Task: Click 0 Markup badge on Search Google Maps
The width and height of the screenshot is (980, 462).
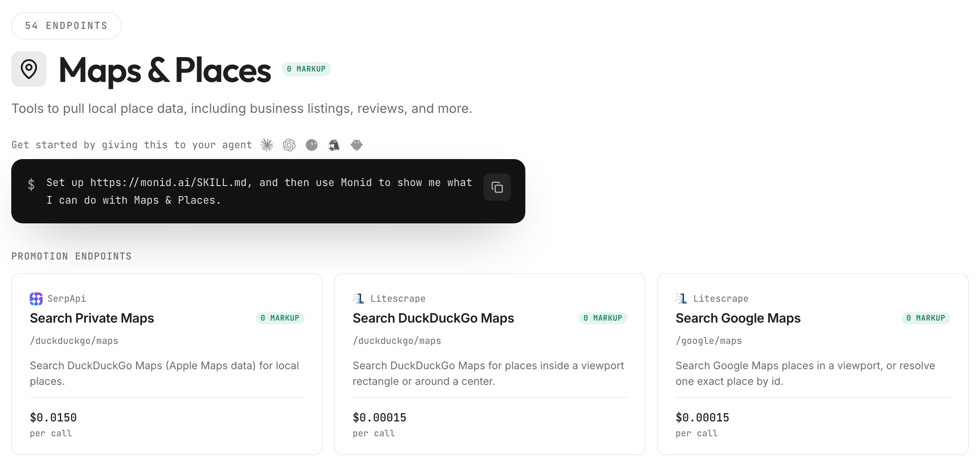Action: tap(926, 318)
